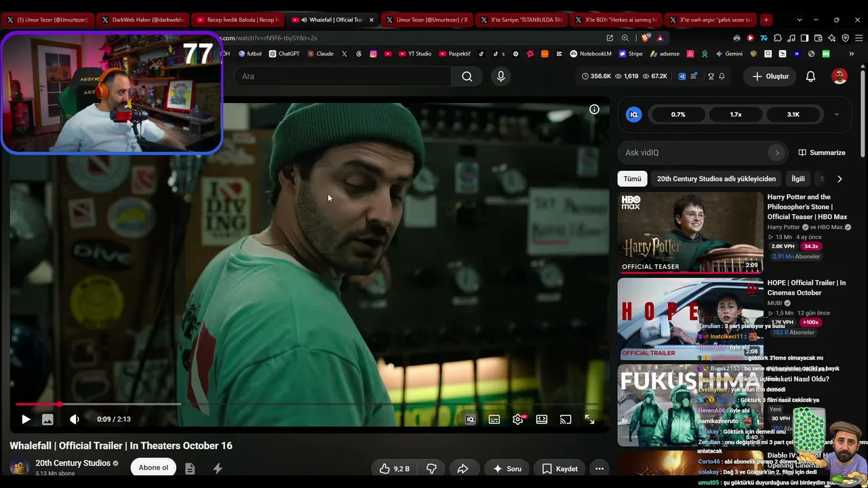Image resolution: width=868 pixels, height=488 pixels.
Task: Click the thumbnail image icon beside play
Action: 47,420
